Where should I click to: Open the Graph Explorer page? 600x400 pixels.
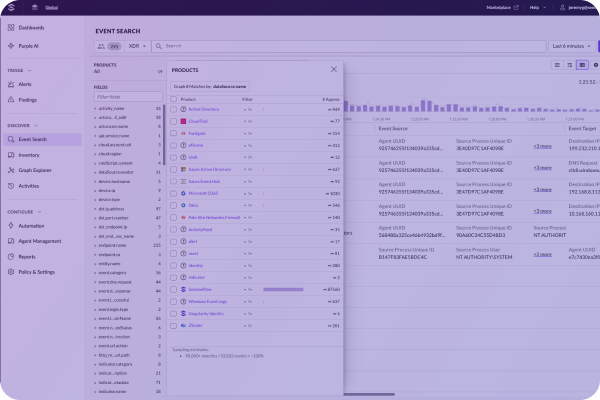tap(35, 170)
